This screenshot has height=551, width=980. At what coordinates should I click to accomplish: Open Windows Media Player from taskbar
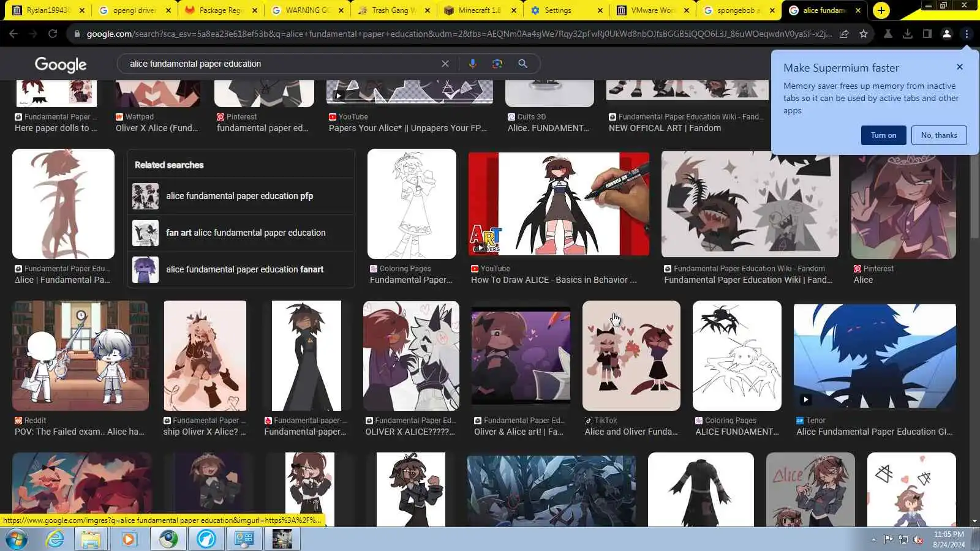[129, 539]
